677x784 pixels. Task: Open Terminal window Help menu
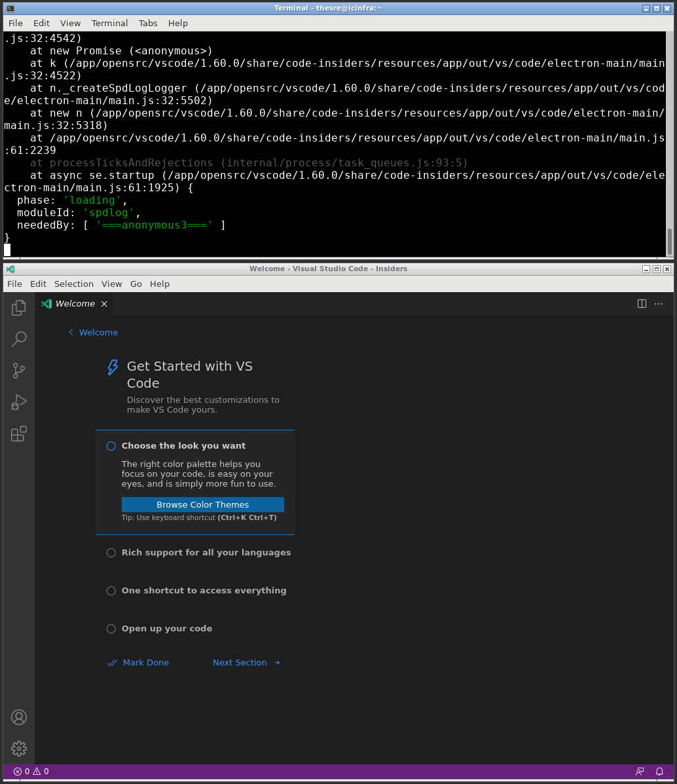(178, 23)
